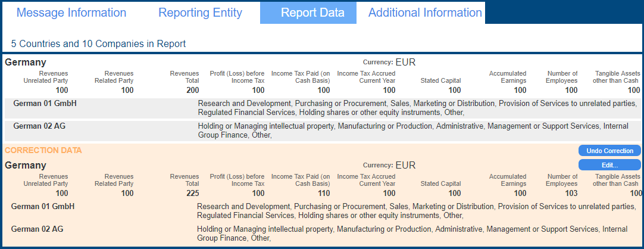Select German 01 GmbH in the original data
Screen dimensions: 644x249
[x=45, y=104]
